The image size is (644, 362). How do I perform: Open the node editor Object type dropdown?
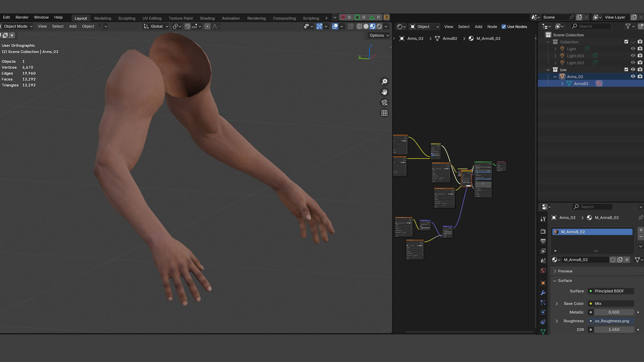[x=424, y=26]
